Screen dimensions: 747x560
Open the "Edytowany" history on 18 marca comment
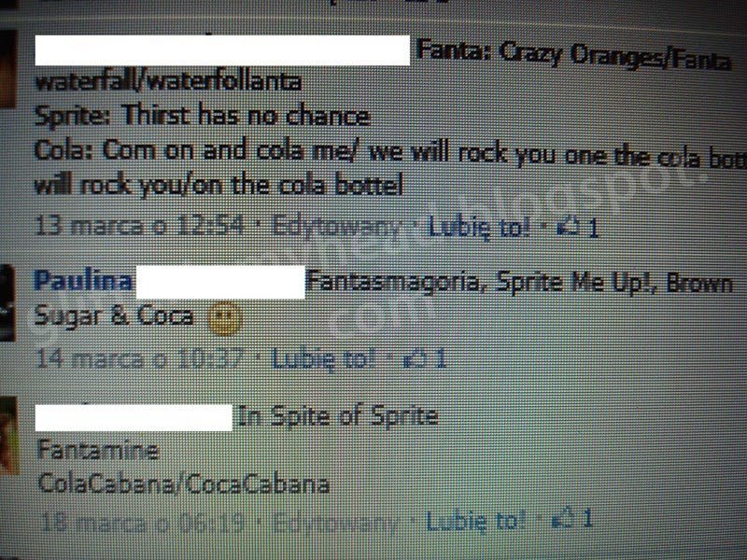(336, 523)
